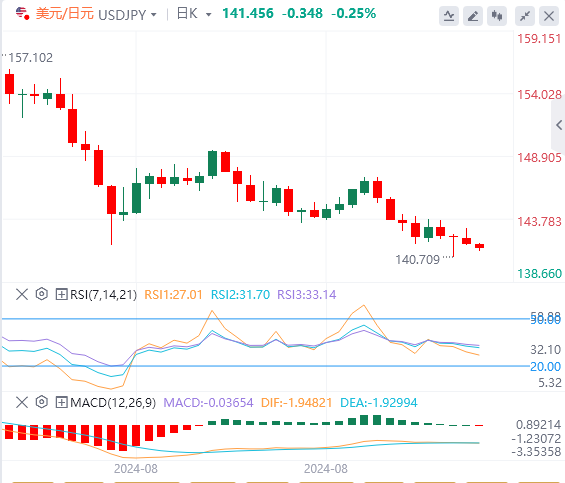This screenshot has width=565, height=483.
Task: Collapse chart with the shrink arrows icon
Action: point(525,16)
